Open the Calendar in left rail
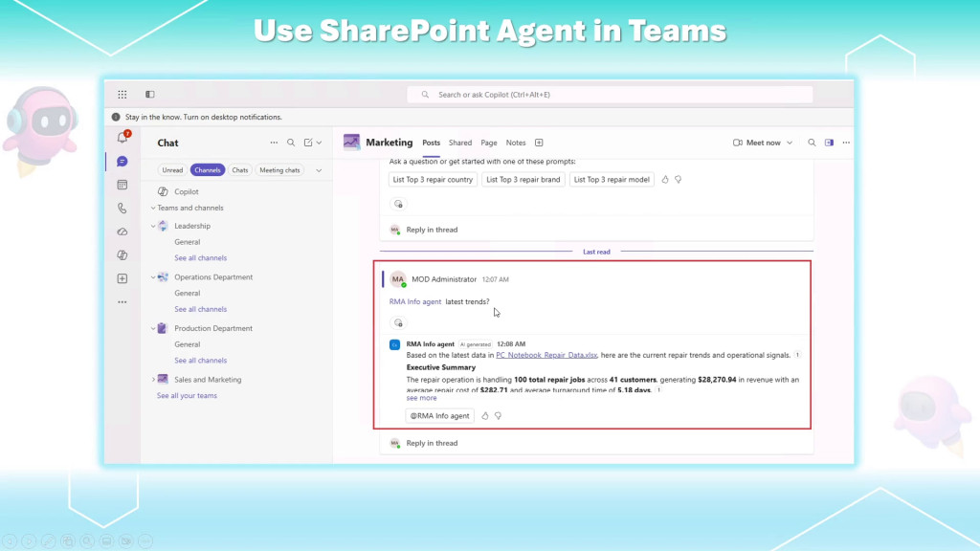 tap(122, 185)
